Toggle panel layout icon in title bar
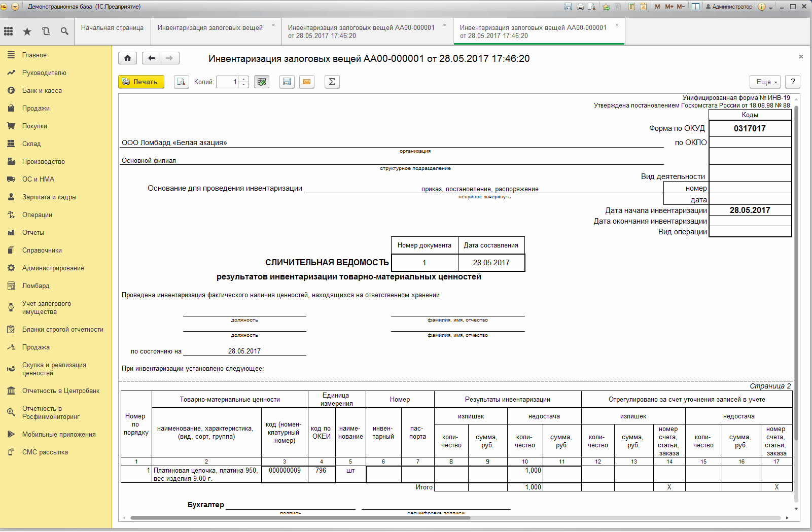The image size is (812, 532). [x=696, y=7]
